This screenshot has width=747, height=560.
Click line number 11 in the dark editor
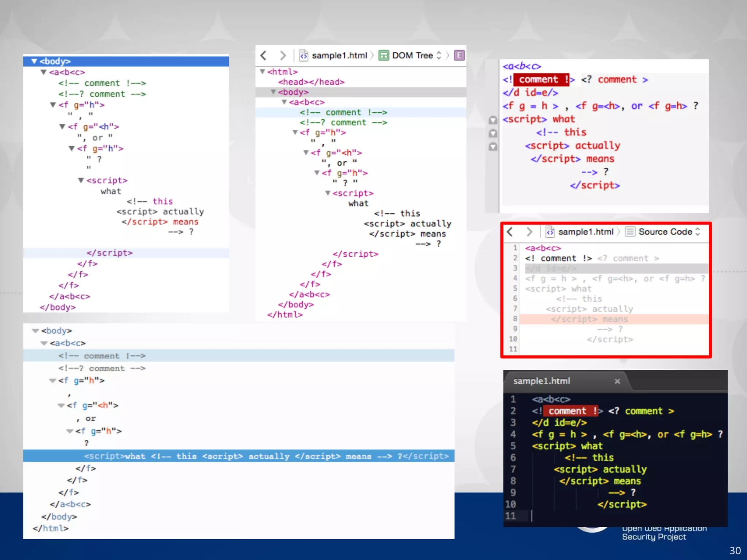511,516
